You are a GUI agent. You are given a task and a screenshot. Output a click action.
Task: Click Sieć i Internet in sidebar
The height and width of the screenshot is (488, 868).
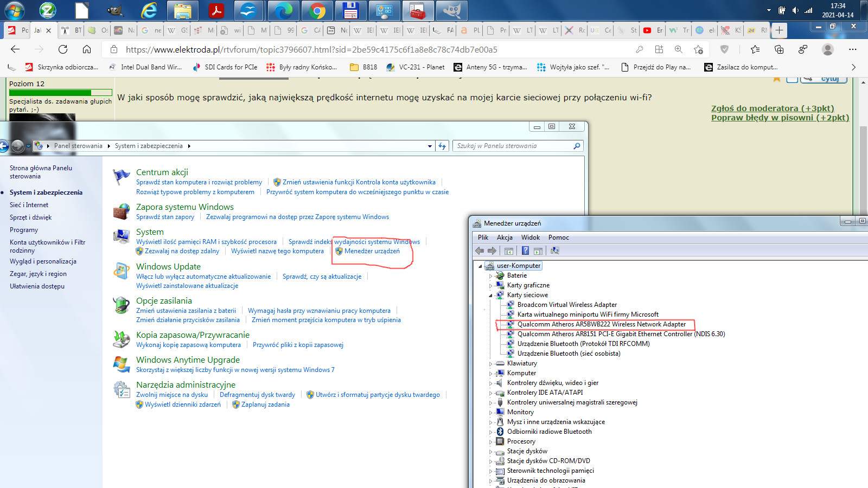29,205
